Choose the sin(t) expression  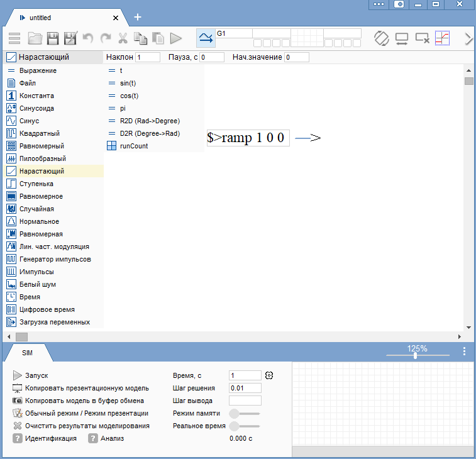(x=154, y=83)
